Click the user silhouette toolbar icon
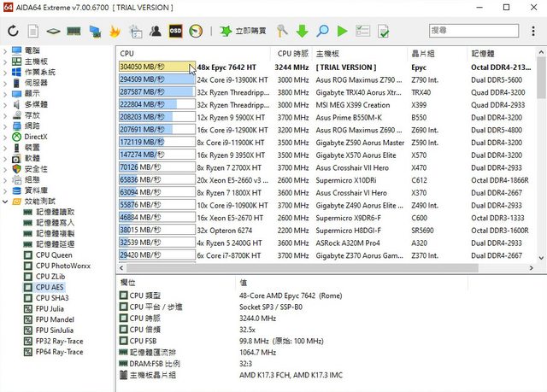This screenshot has height=392, width=547. tap(156, 32)
